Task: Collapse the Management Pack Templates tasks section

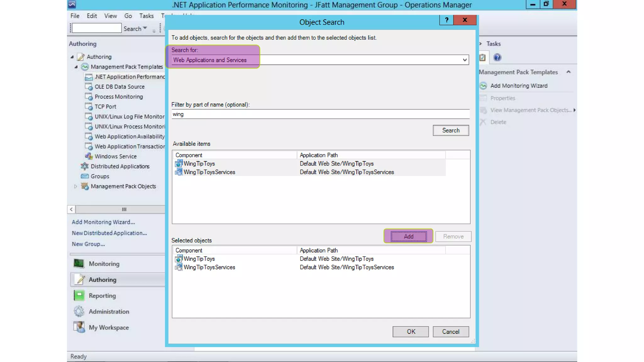Action: 568,72
